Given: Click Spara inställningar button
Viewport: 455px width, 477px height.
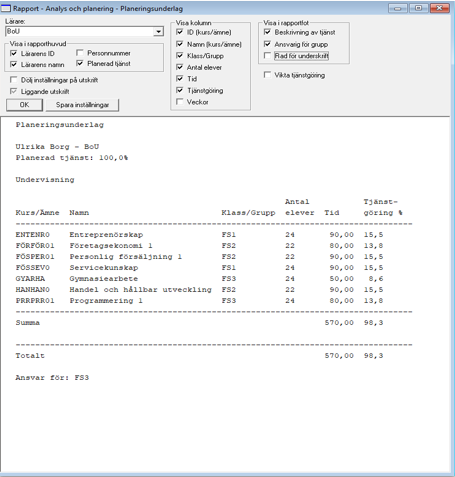Looking at the screenshot, I should pyautogui.click(x=82, y=105).
